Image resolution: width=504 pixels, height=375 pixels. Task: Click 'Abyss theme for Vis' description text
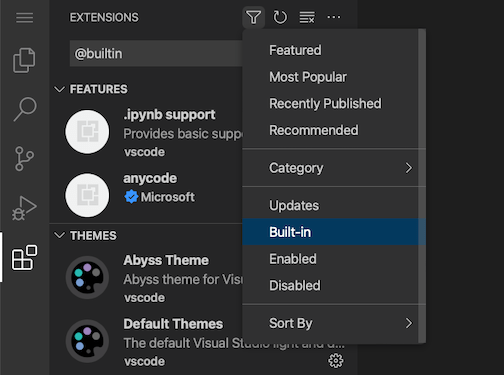coord(183,280)
